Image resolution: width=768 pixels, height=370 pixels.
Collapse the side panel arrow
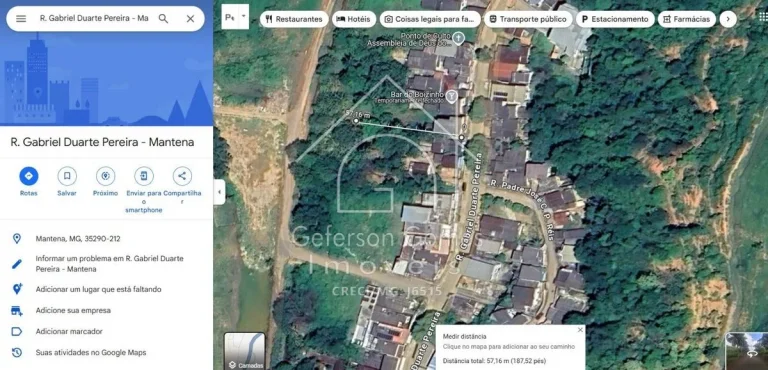pyautogui.click(x=219, y=192)
